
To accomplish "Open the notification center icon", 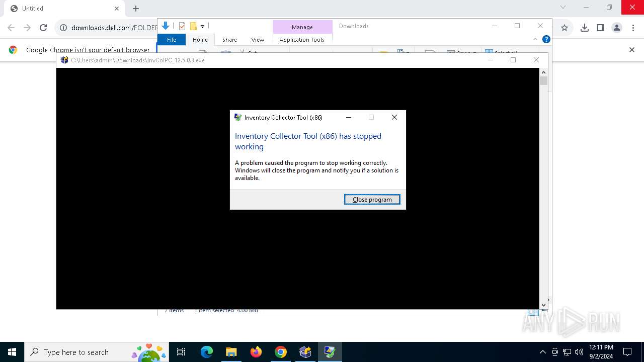I will click(x=627, y=352).
